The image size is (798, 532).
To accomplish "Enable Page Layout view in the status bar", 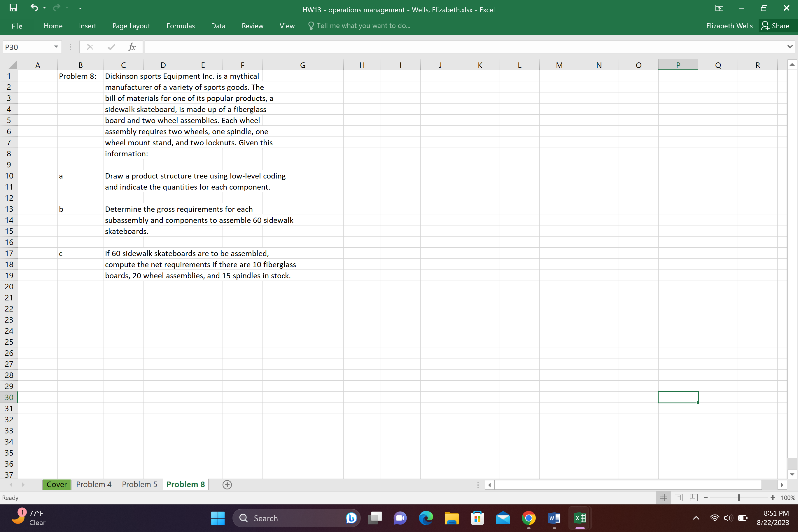I will pyautogui.click(x=679, y=497).
